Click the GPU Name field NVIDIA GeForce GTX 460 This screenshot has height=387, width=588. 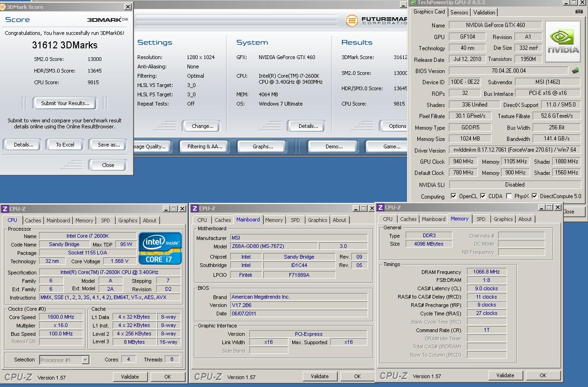click(495, 25)
